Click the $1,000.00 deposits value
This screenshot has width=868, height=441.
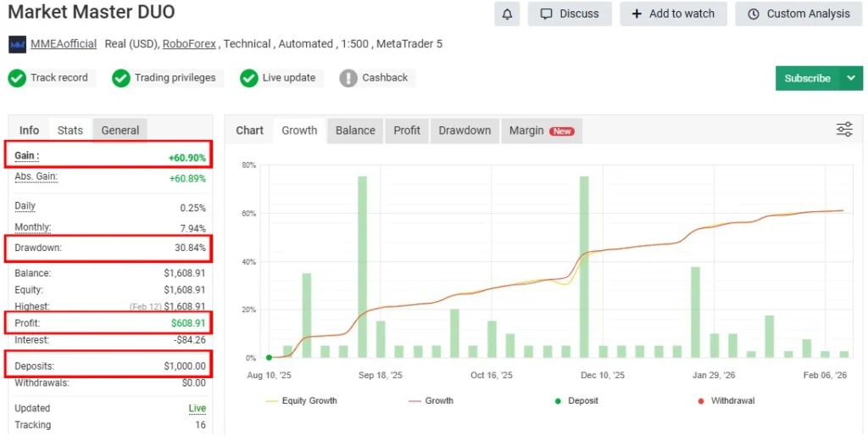click(x=185, y=366)
